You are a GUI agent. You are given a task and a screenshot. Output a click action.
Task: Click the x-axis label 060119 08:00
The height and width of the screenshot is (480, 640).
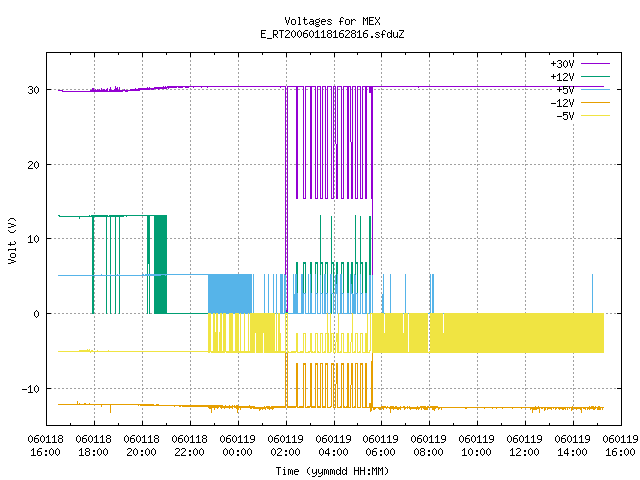click(428, 446)
